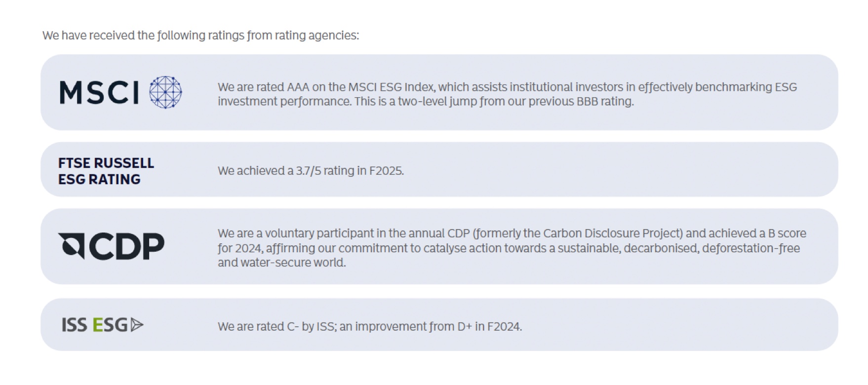Click the heading about ratings from rating agencies

200,36
